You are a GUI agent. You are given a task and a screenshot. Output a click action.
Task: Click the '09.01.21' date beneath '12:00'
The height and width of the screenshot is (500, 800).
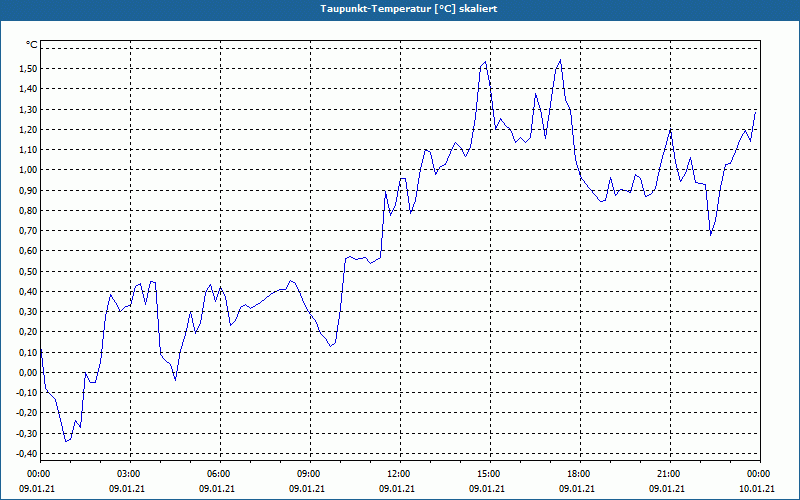397,489
